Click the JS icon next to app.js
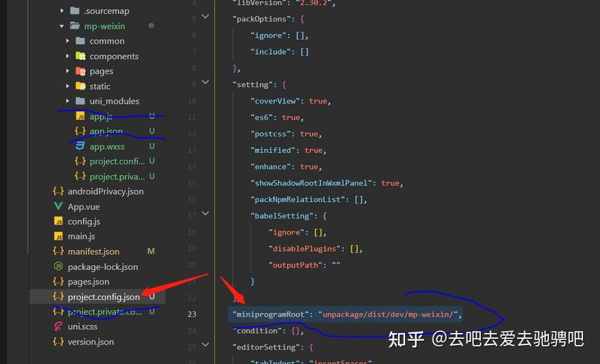This screenshot has height=364, width=600. click(82, 116)
